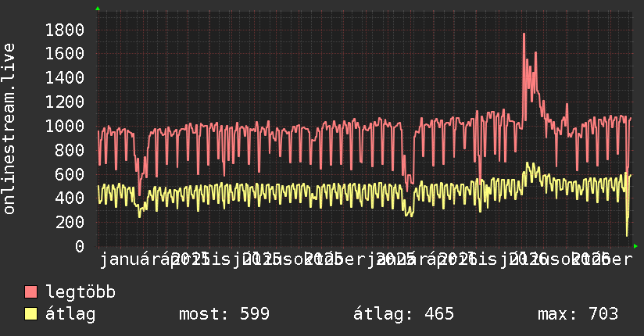Click the 200 y-axis label
Screen dimensions: 644x336
click(70, 222)
